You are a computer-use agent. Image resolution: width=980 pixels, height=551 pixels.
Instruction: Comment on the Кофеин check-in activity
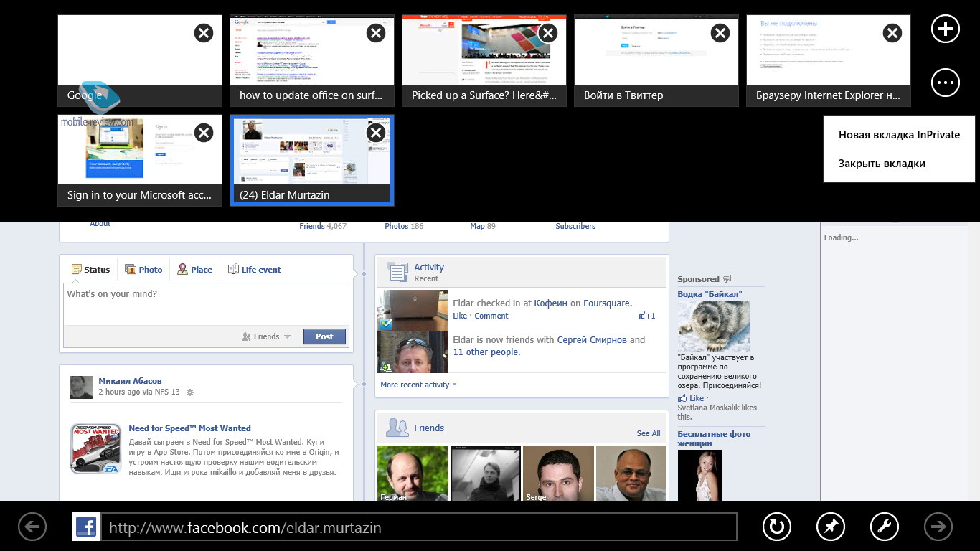click(x=491, y=316)
